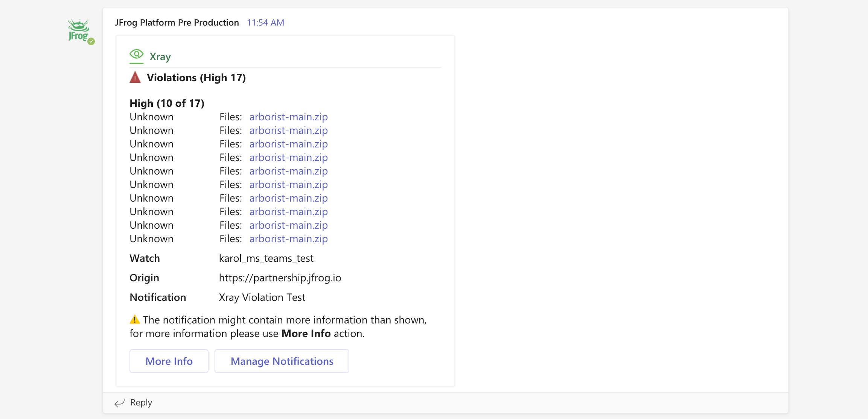Open the More Info button
This screenshot has width=868, height=419.
[169, 361]
